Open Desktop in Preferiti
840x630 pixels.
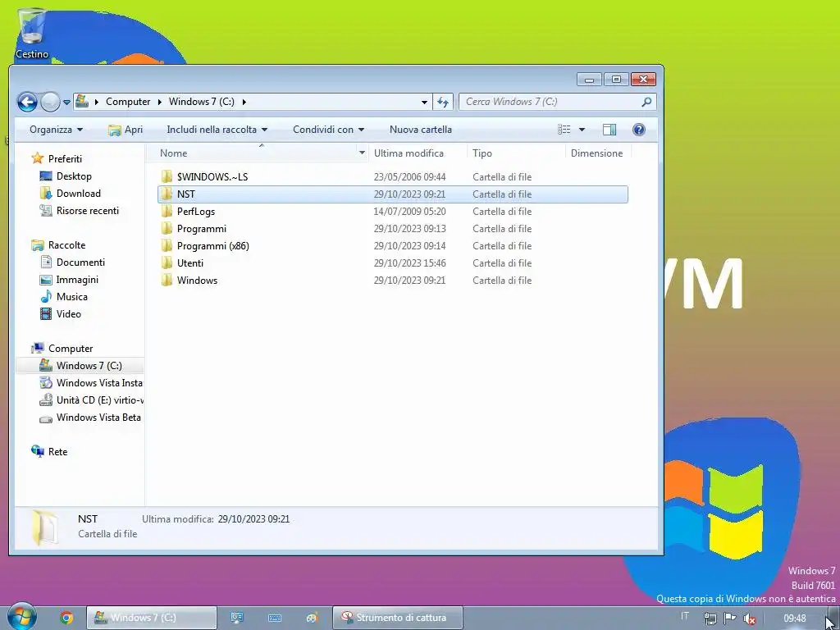point(74,176)
